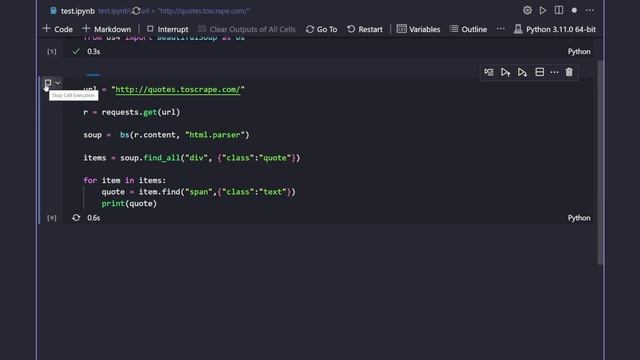Open the cell toolbar more actions
This screenshot has width=640, height=360.
[554, 72]
